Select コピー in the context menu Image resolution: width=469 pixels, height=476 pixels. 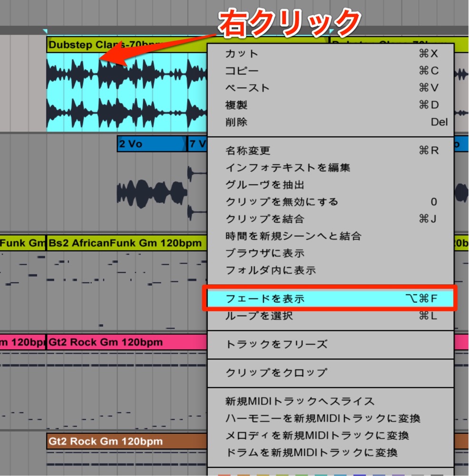331,70
